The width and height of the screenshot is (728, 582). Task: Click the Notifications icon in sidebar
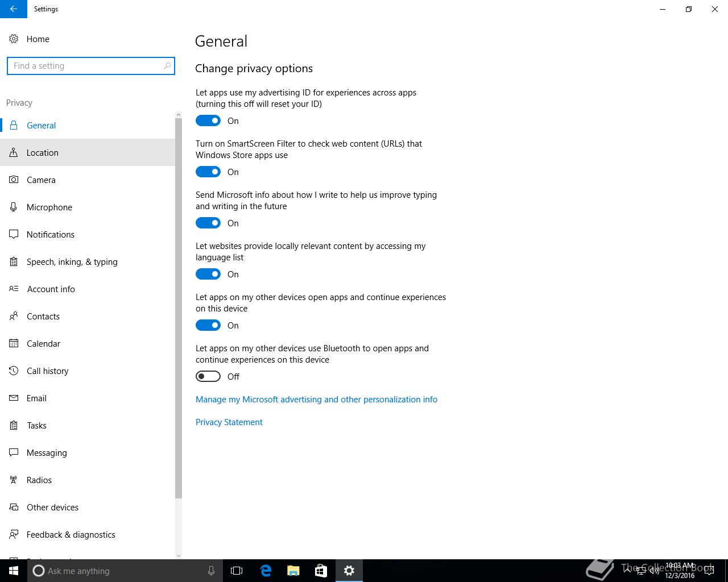point(14,234)
